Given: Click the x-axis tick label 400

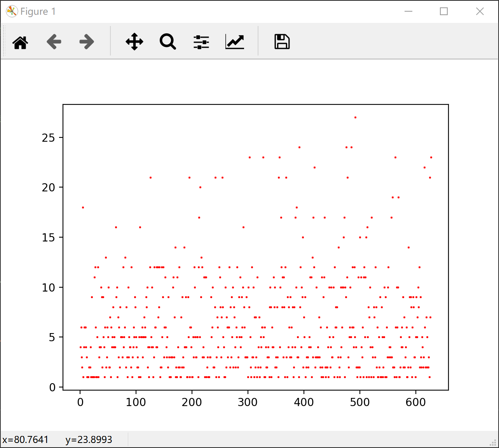Looking at the screenshot, I should pyautogui.click(x=304, y=402).
